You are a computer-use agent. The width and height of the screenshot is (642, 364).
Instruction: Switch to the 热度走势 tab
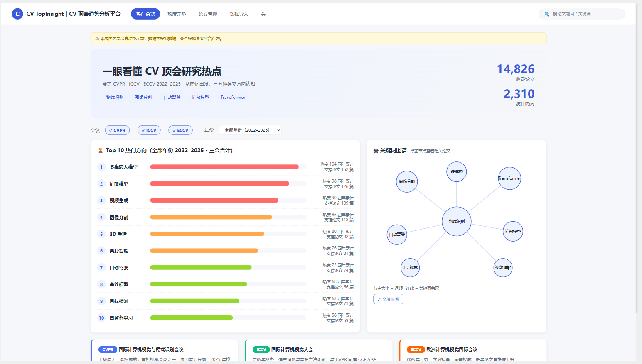coord(177,14)
